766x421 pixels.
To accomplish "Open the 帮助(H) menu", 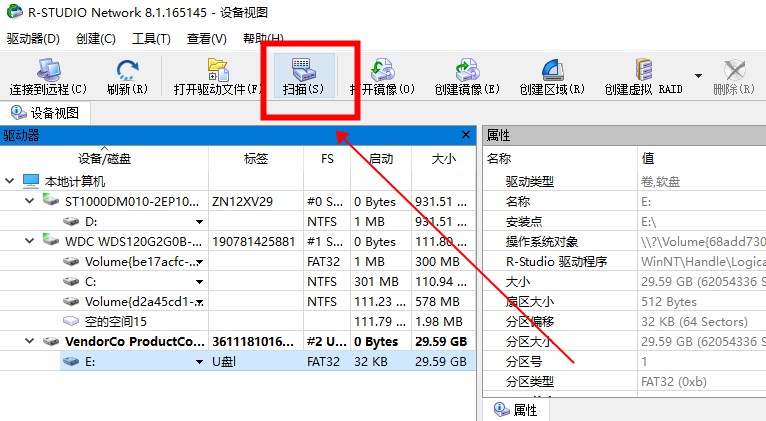I will coord(263,39).
